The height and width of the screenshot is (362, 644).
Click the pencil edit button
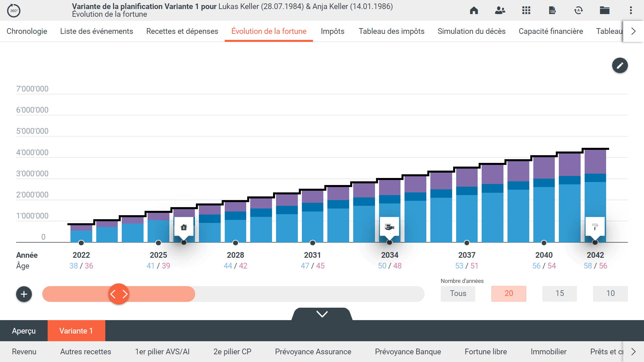(620, 65)
